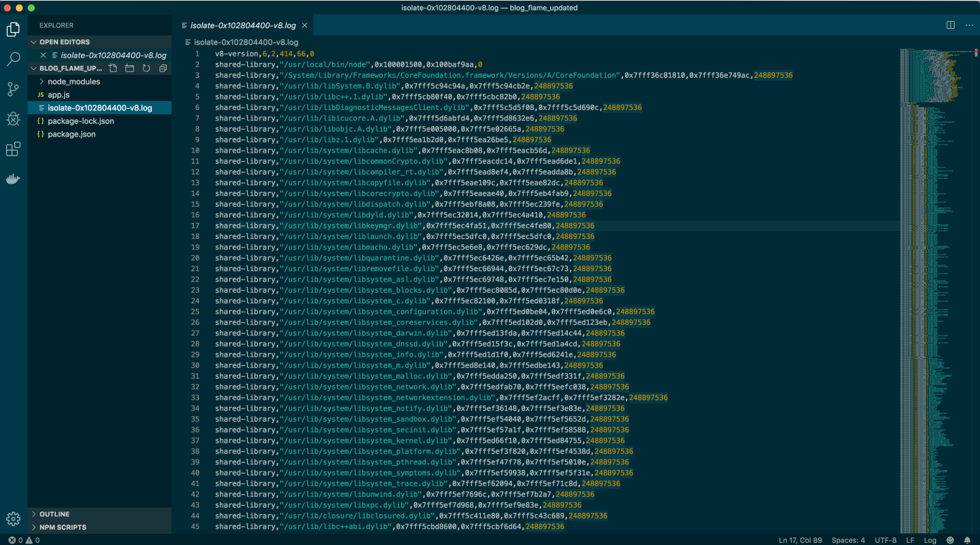Show errors and warnings count in status bar

click(x=24, y=540)
